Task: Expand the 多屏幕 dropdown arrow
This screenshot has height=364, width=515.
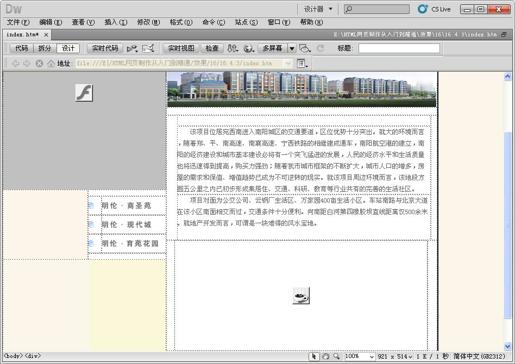Action: [292, 49]
